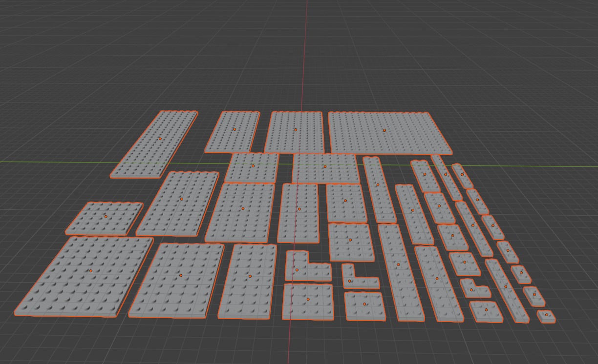Select the medium-sized L-shaped corner plate
Viewport: 598px width, 364px height.
[360, 277]
